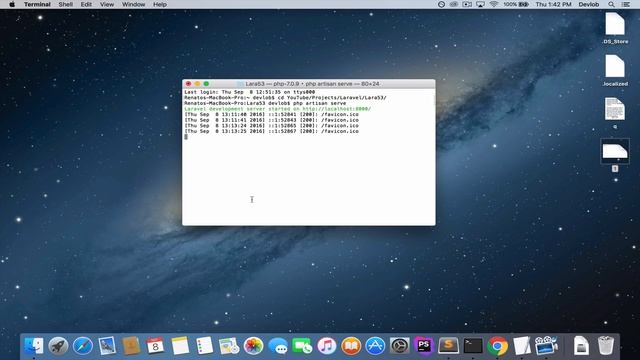640x360 pixels.
Task: Click the Time Machine clock icon
Action: pyautogui.click(x=441, y=4)
